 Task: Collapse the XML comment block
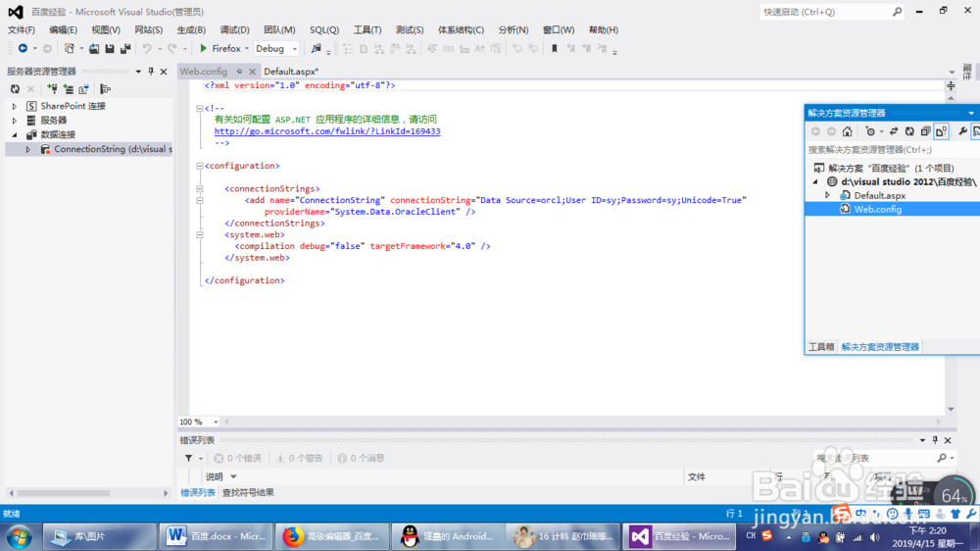pyautogui.click(x=199, y=108)
